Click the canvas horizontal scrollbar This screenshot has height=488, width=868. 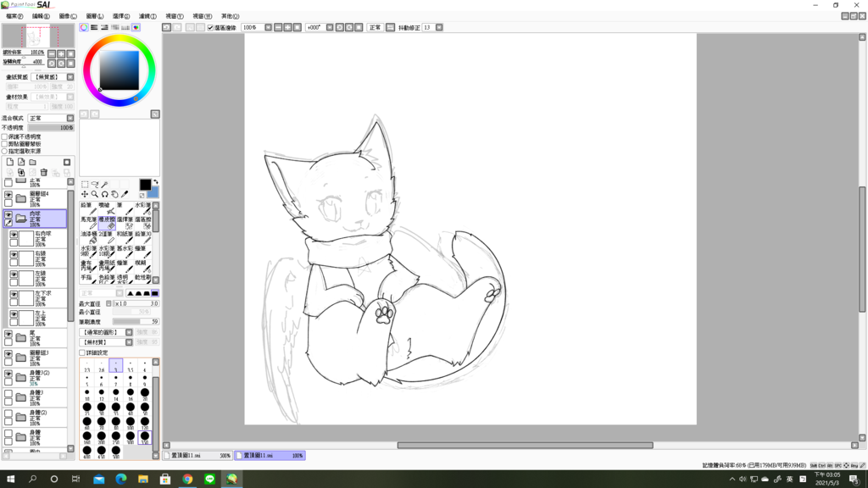point(525,446)
